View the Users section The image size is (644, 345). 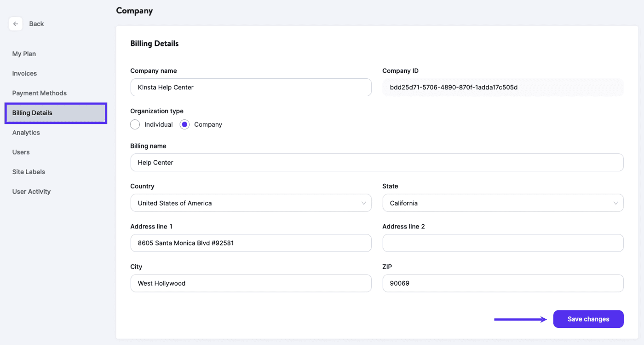(x=20, y=152)
